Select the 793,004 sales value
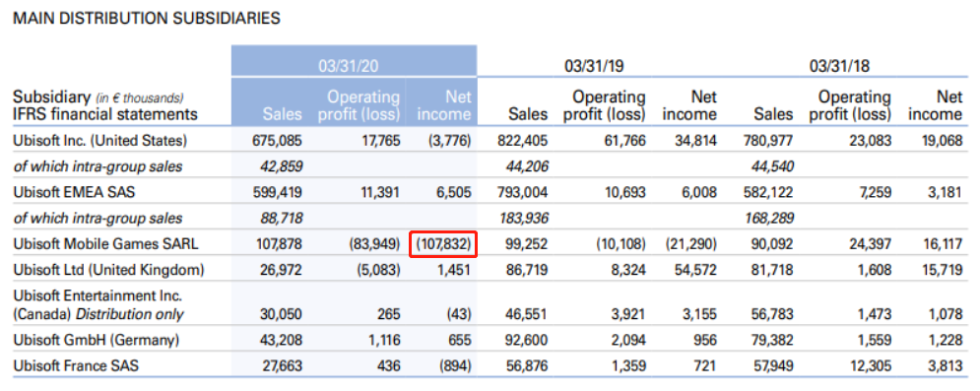The image size is (980, 391). tap(522, 192)
